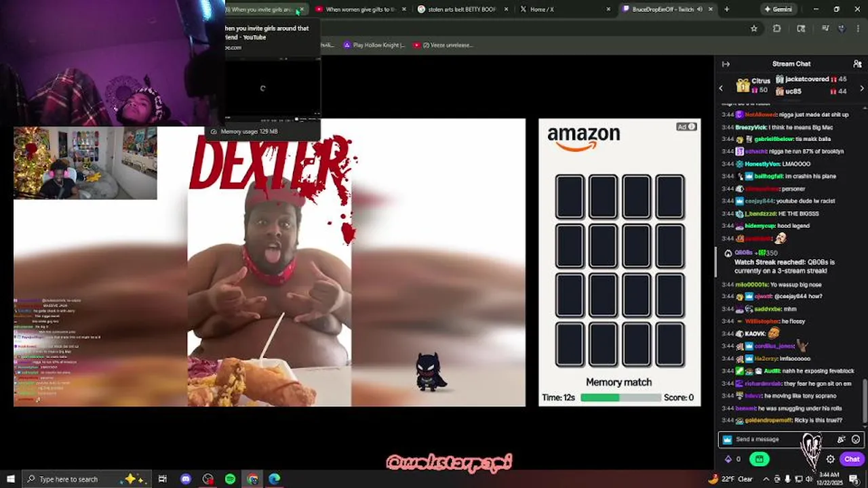Flip the last card in Memory match bottom row
The image size is (868, 488).
click(x=669, y=344)
